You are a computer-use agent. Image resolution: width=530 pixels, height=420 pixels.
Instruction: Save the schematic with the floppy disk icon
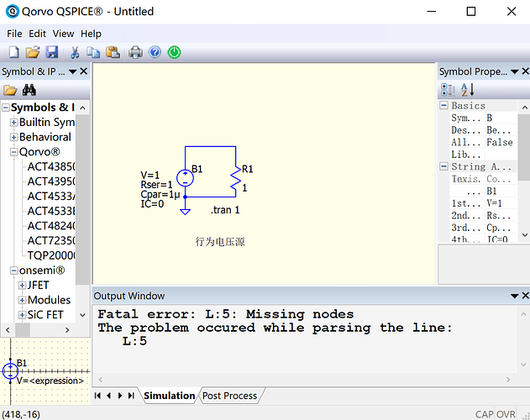click(x=51, y=52)
